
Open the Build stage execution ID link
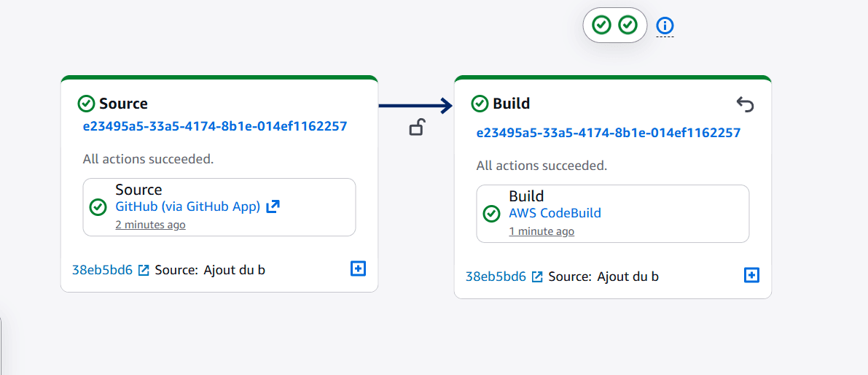click(608, 133)
